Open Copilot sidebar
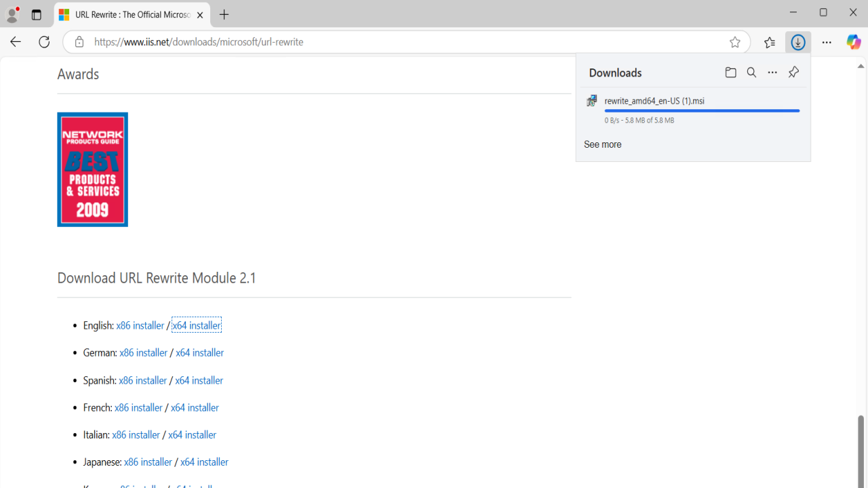Screen dimensions: 868x488 point(854,42)
